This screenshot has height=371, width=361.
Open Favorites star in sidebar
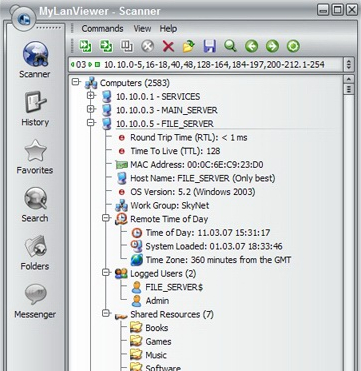coord(35,157)
